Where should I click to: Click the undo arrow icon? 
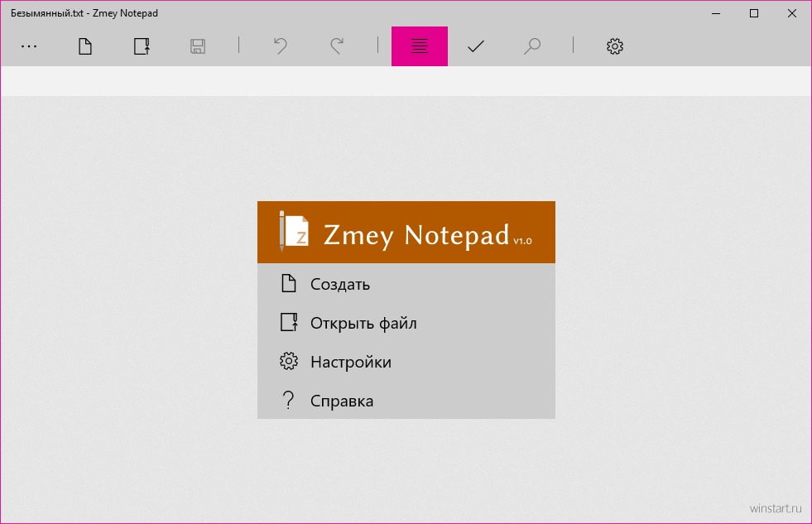point(280,46)
